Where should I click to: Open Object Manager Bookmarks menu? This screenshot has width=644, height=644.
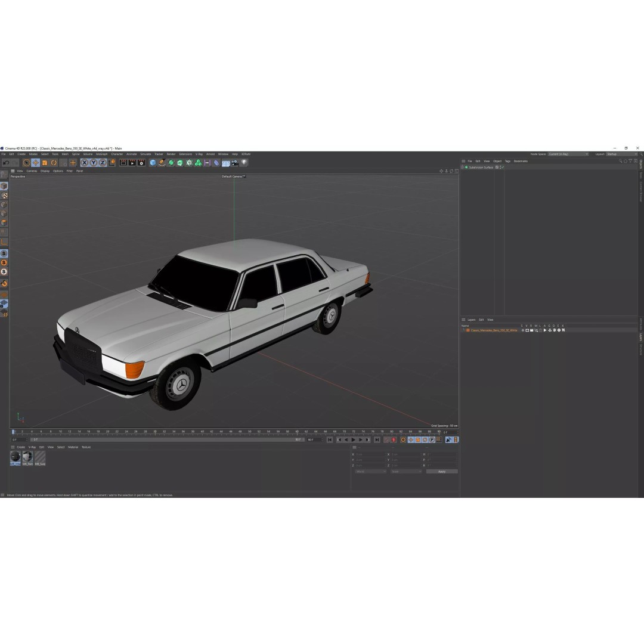[521, 161]
